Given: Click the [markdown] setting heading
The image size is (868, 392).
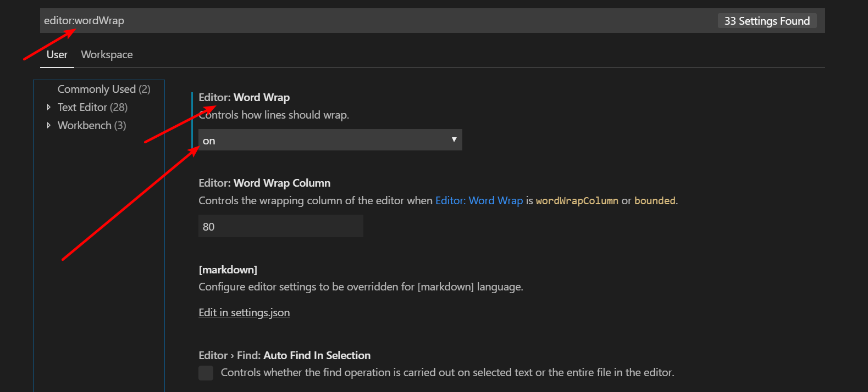Looking at the screenshot, I should point(228,270).
